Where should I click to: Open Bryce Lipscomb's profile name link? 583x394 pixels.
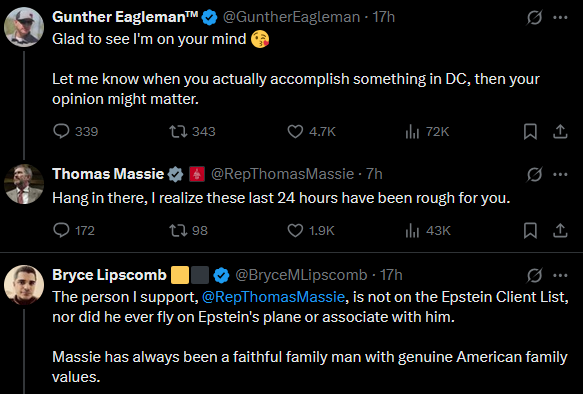coord(109,275)
